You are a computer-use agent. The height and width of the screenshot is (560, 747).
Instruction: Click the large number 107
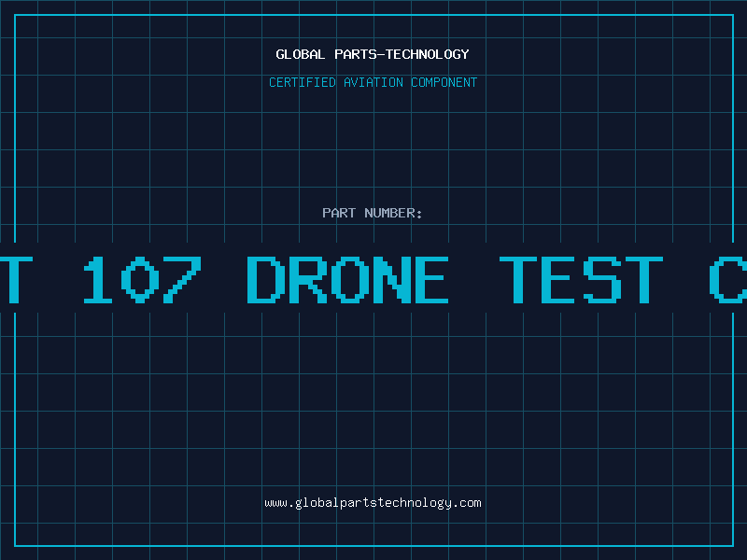(142, 279)
